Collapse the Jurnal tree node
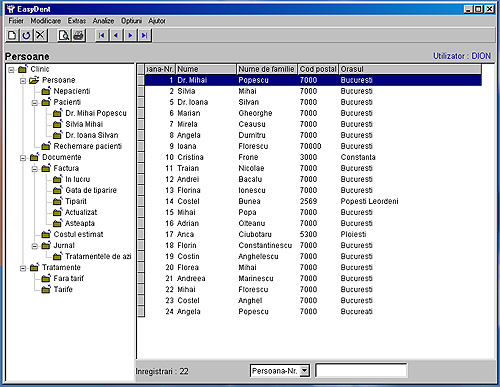The height and width of the screenshot is (387, 500). pyautogui.click(x=35, y=246)
